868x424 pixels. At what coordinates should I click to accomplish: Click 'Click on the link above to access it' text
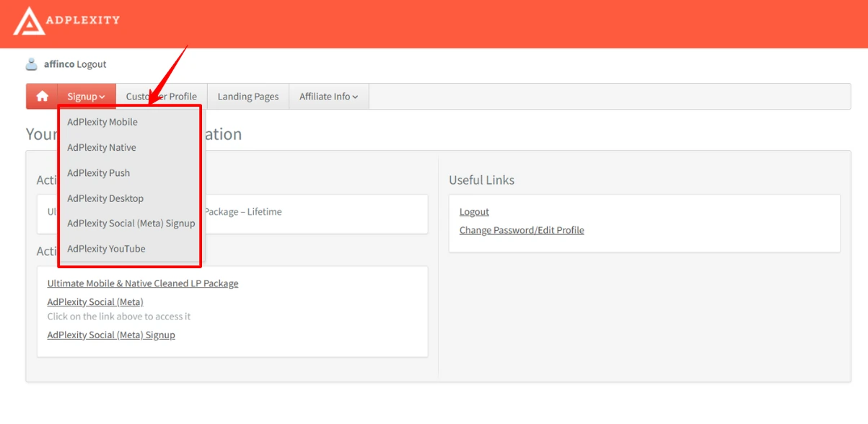coord(119,317)
